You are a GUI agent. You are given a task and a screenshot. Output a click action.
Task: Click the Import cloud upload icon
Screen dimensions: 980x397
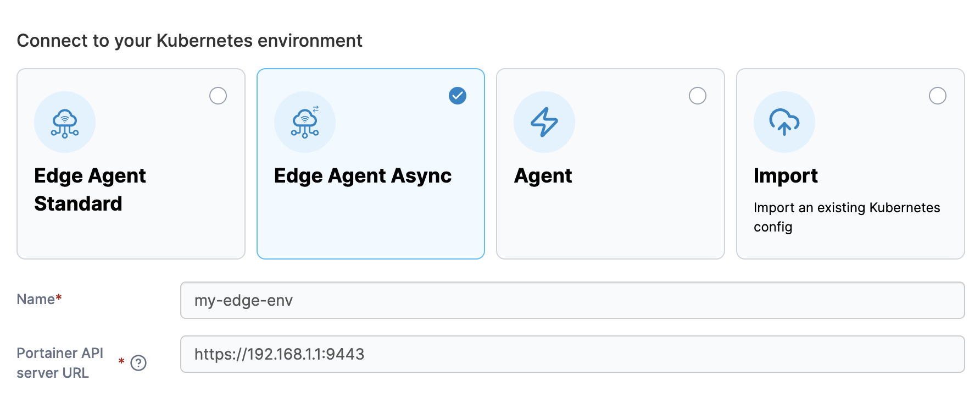tap(784, 122)
